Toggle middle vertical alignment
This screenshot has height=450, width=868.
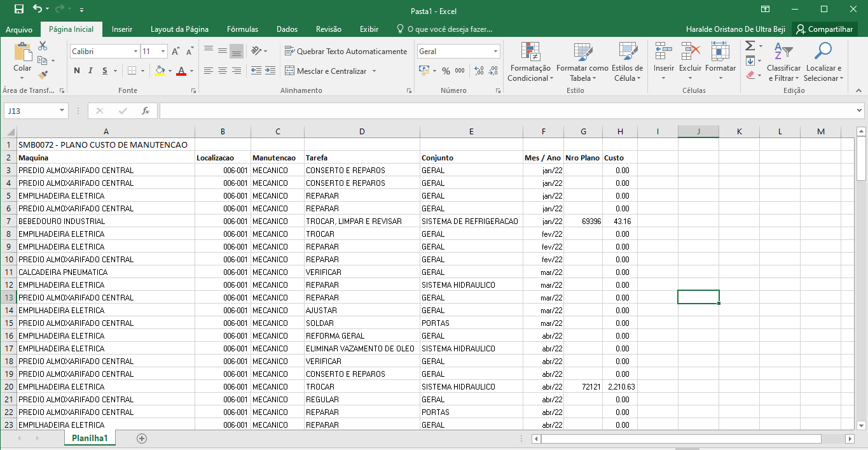[222, 52]
